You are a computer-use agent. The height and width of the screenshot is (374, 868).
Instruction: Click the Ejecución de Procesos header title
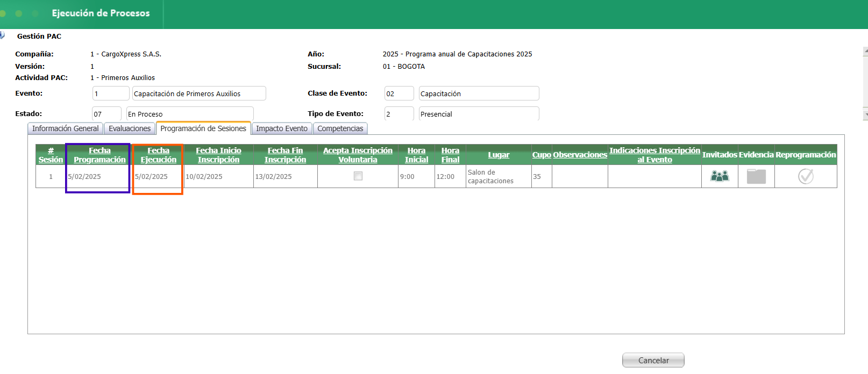pyautogui.click(x=101, y=13)
